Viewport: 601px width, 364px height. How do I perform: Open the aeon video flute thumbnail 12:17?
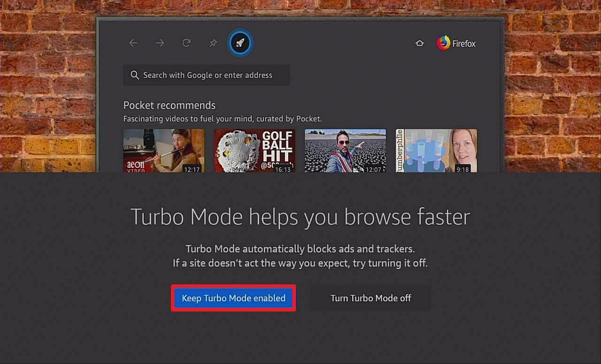pyautogui.click(x=164, y=150)
